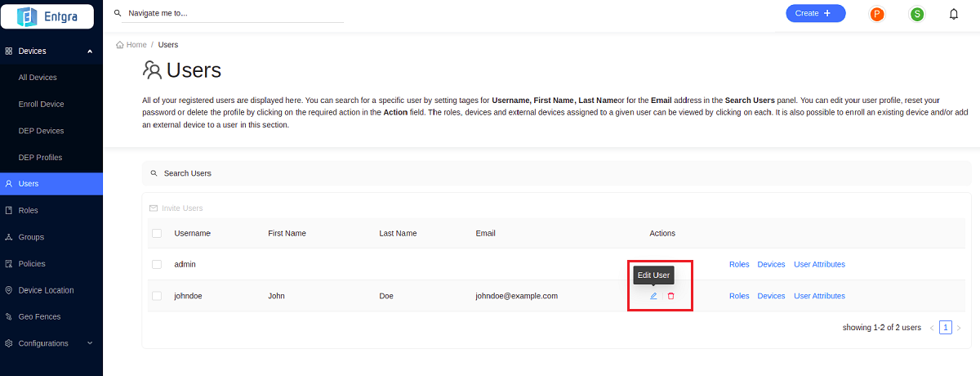
Task: Click pagination page 1 button
Action: point(945,328)
